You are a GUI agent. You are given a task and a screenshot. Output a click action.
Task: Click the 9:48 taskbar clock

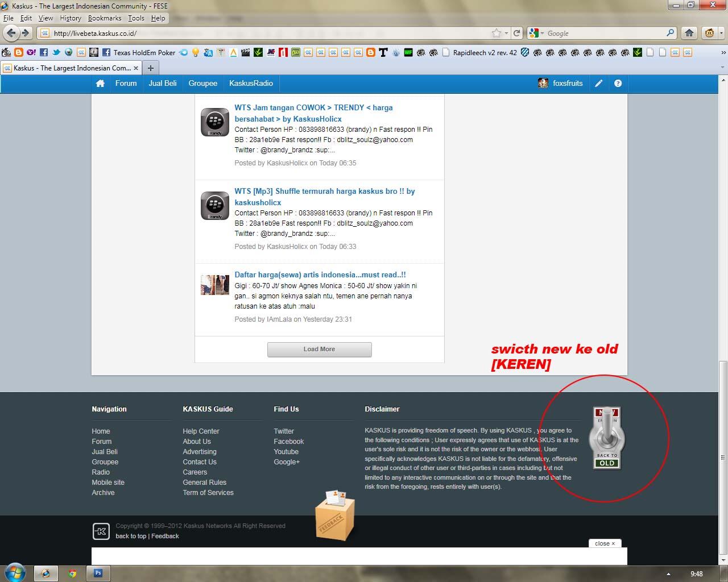pyautogui.click(x=697, y=574)
